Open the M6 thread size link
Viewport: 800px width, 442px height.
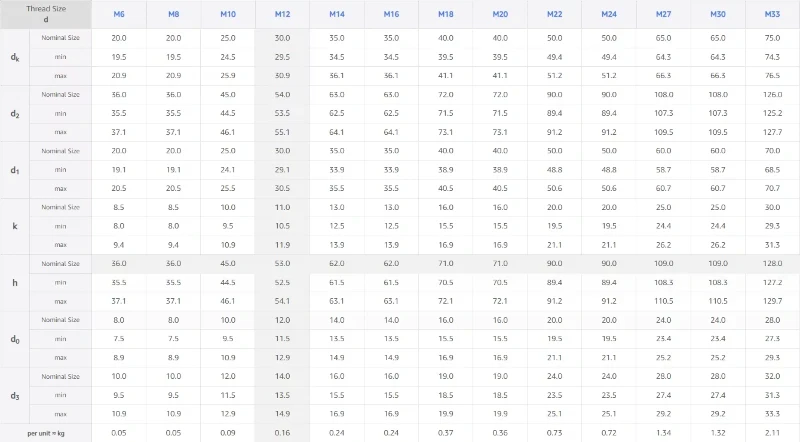point(119,14)
